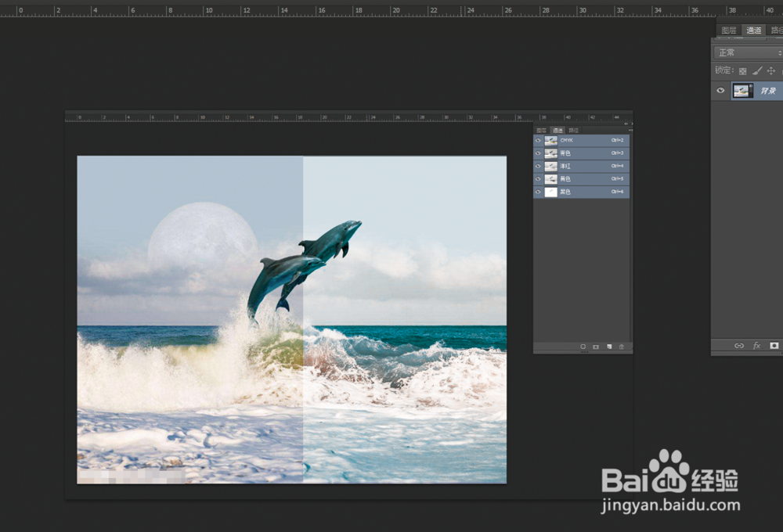Select the 黑色 channel thumbnail
Viewport: 783px width, 532px height.
click(550, 192)
